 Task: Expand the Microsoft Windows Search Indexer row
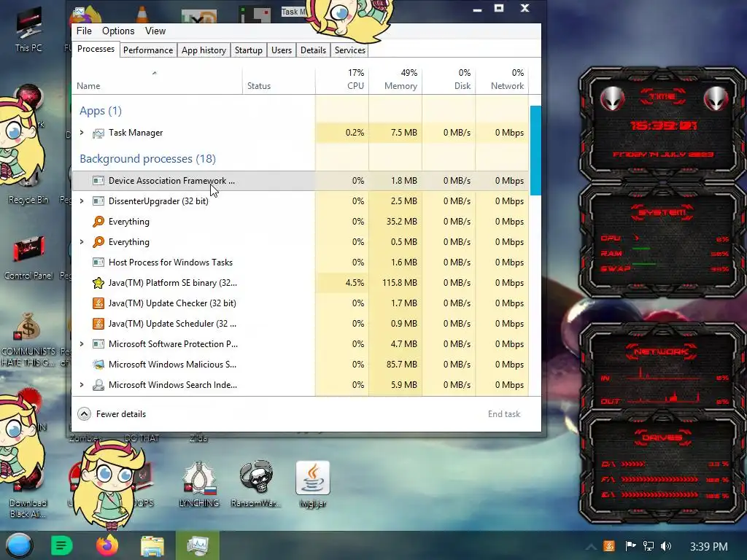point(82,385)
